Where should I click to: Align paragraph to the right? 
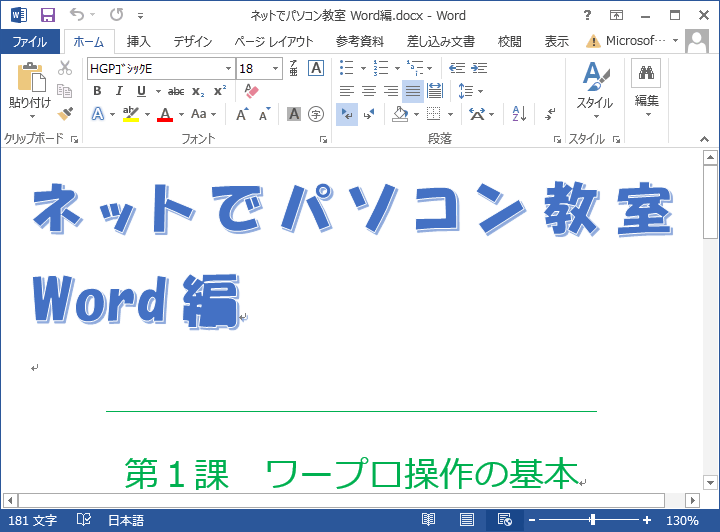[x=391, y=91]
